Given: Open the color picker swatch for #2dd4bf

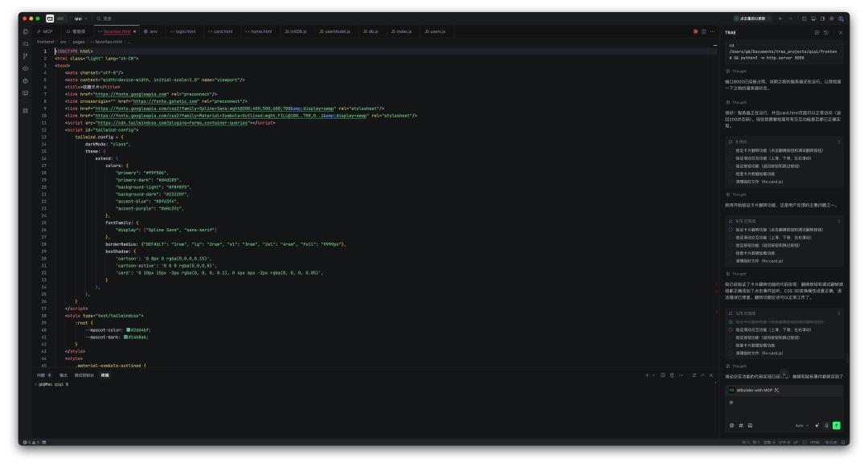Looking at the screenshot, I should pyautogui.click(x=129, y=330).
